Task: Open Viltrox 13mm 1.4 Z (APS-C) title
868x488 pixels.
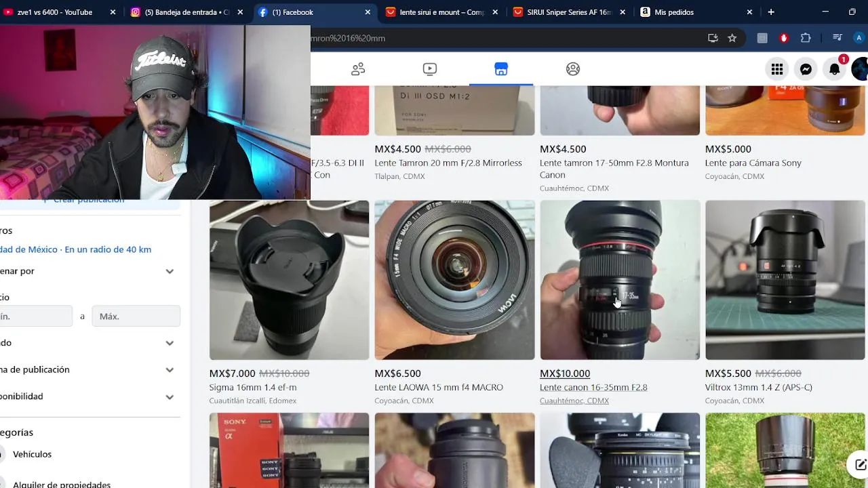Action: click(x=759, y=388)
